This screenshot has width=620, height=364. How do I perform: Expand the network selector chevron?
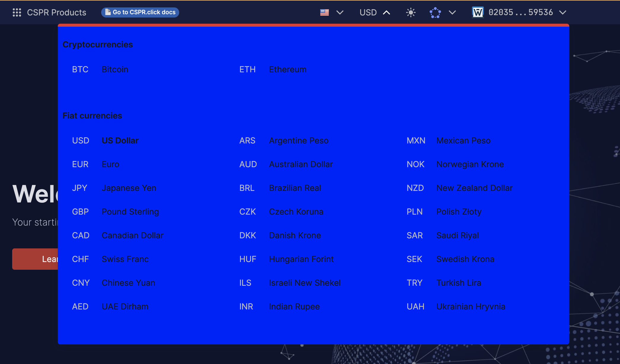pos(452,12)
